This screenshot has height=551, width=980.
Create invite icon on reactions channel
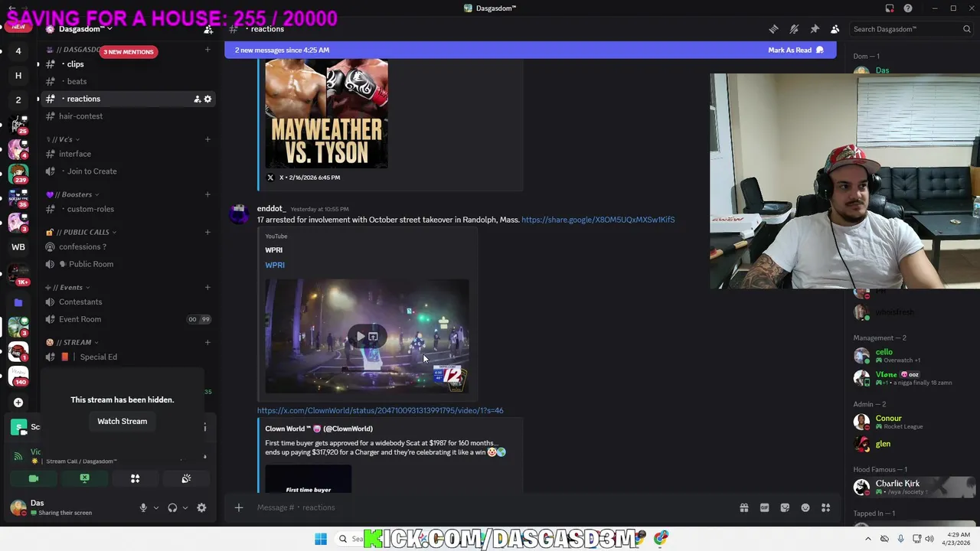pyautogui.click(x=197, y=99)
